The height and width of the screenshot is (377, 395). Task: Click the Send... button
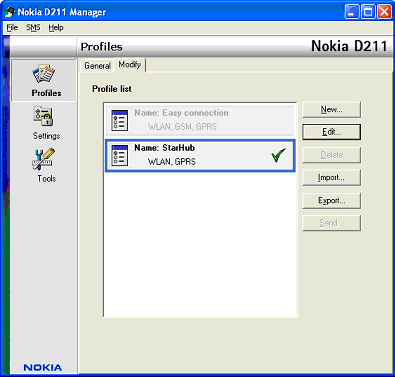(x=331, y=223)
